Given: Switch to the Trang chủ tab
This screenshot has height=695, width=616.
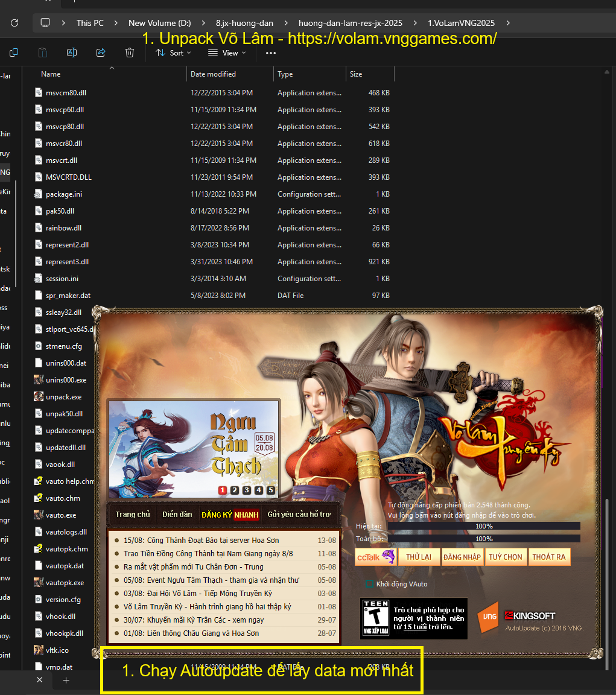Looking at the screenshot, I should pos(133,515).
